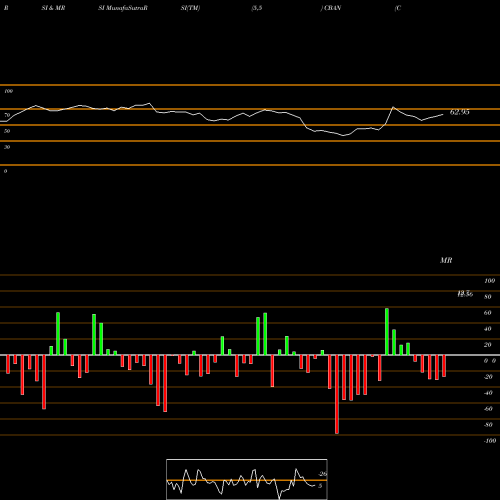The image size is (500, 500).
Task: Click the mini overview chart at the bottom
Action: (247, 479)
